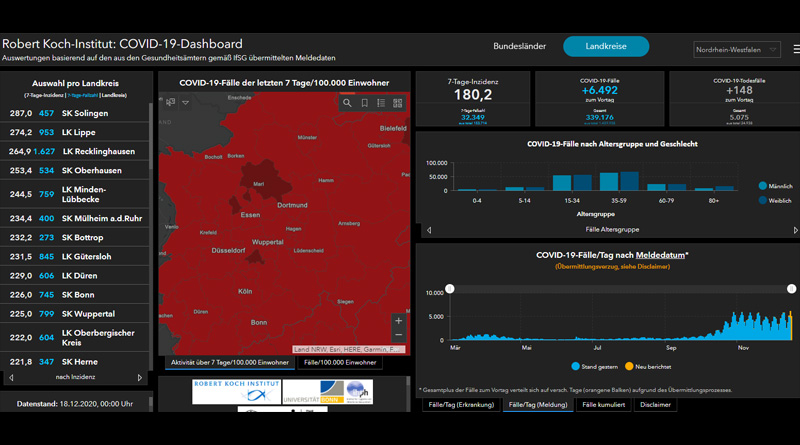The image size is (800, 445).
Task: Click the 35-59 male age group bar
Action: (609, 182)
